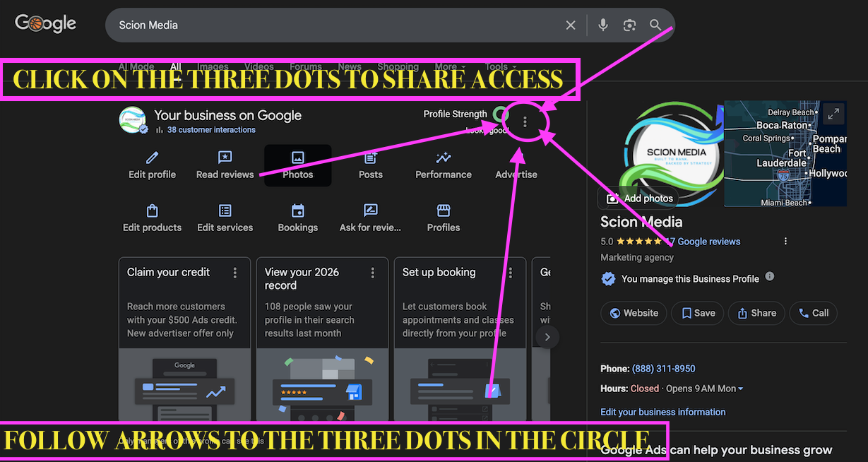Screen dimensions: 868x462
Task: Open Bookings
Action: tap(298, 218)
